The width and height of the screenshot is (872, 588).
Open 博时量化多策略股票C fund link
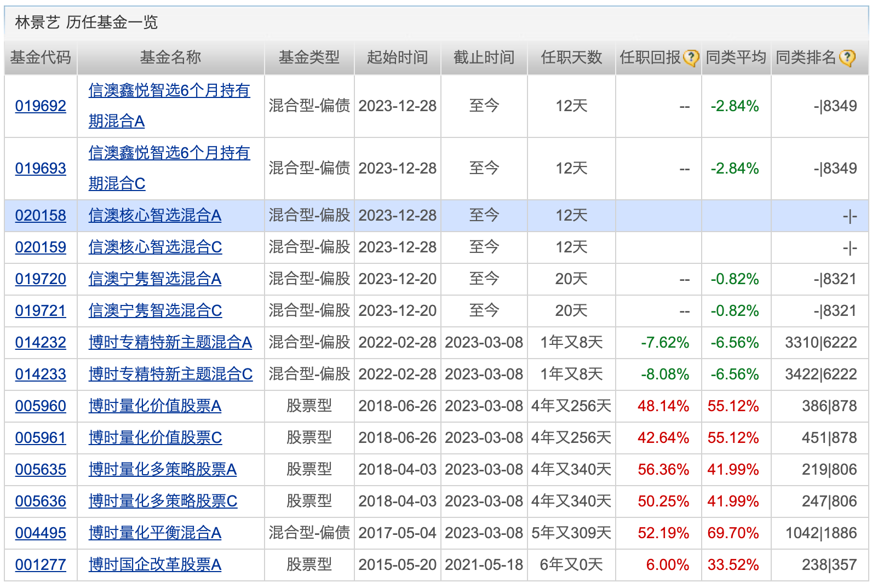[x=163, y=501]
